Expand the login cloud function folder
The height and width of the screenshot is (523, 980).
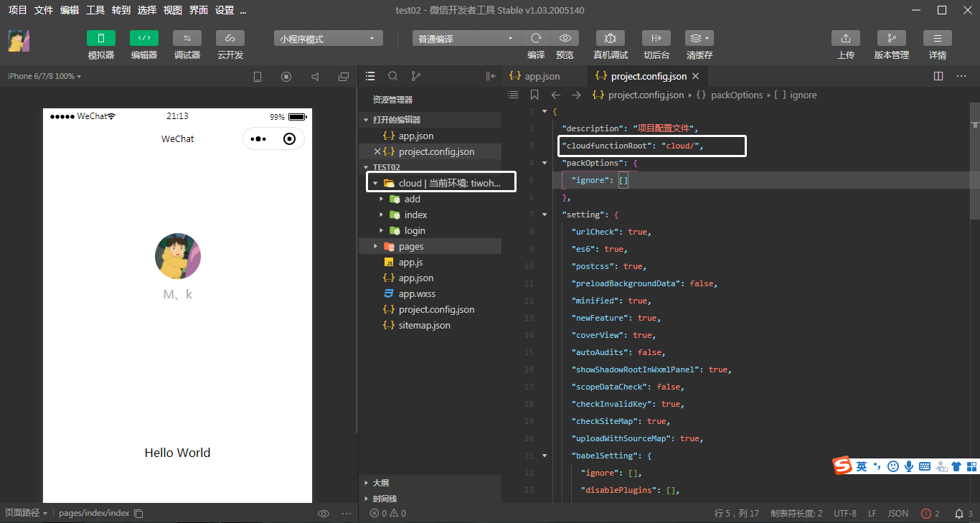click(x=382, y=230)
